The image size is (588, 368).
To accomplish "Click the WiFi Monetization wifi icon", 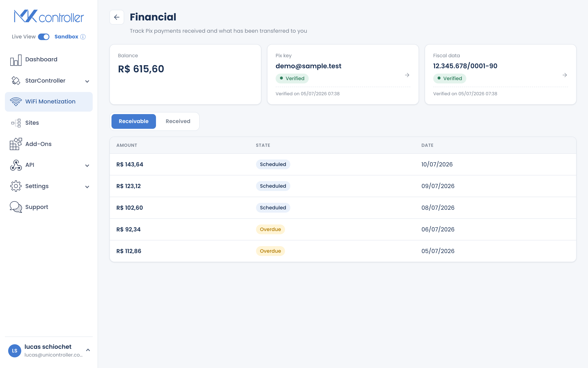I will point(16,101).
